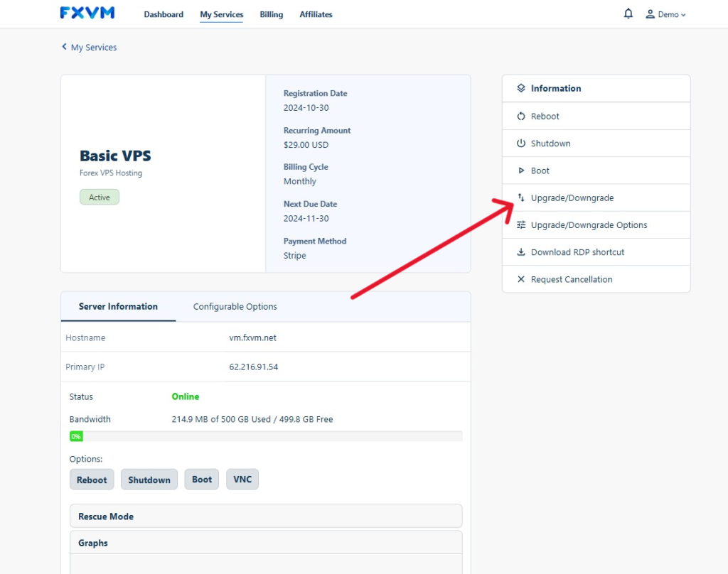This screenshot has width=728, height=574.
Task: Click the Reboot icon in sidebar
Action: click(521, 117)
